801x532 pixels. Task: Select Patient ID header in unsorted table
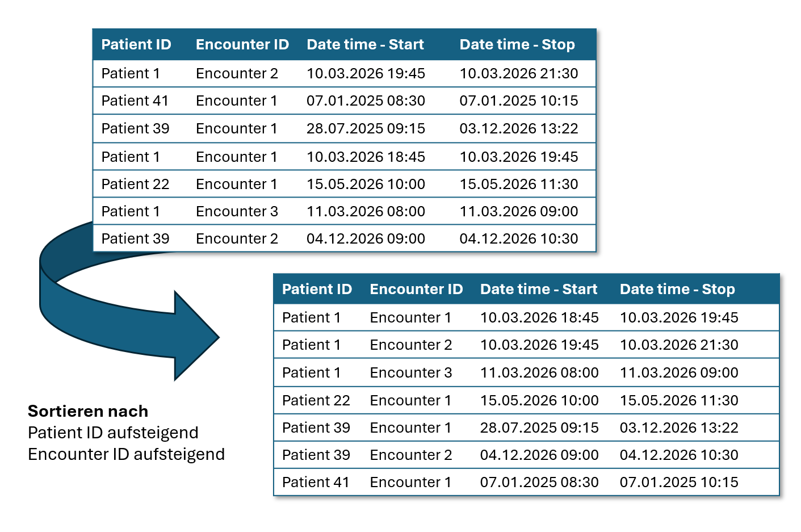(x=136, y=45)
